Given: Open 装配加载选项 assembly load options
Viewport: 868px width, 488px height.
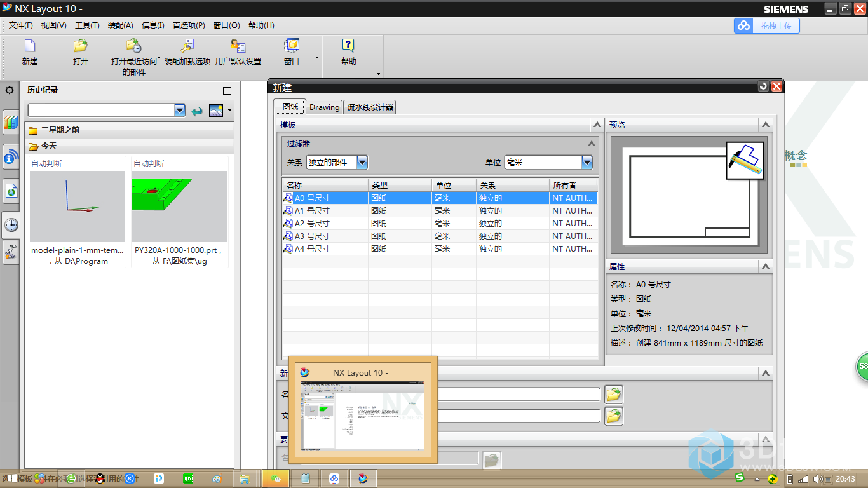Looking at the screenshot, I should click(187, 46).
